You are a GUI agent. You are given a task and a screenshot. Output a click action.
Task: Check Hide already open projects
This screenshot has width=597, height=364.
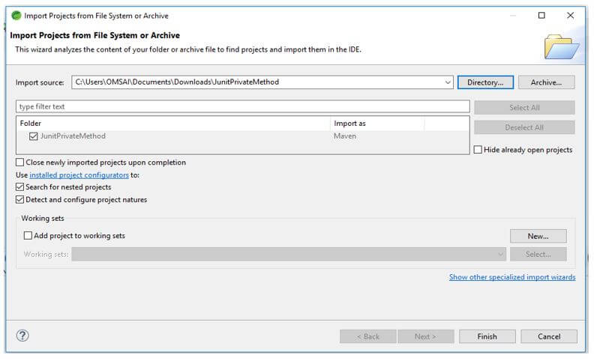coord(478,150)
